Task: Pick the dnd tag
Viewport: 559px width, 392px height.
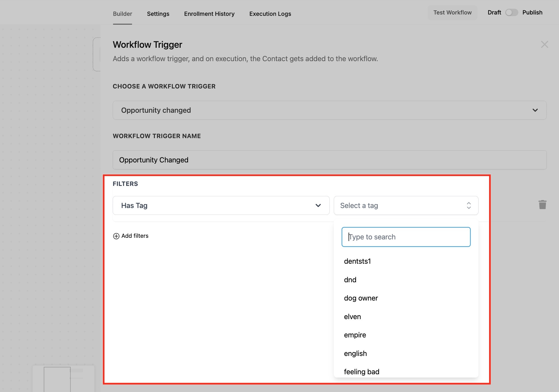Action: [x=350, y=280]
